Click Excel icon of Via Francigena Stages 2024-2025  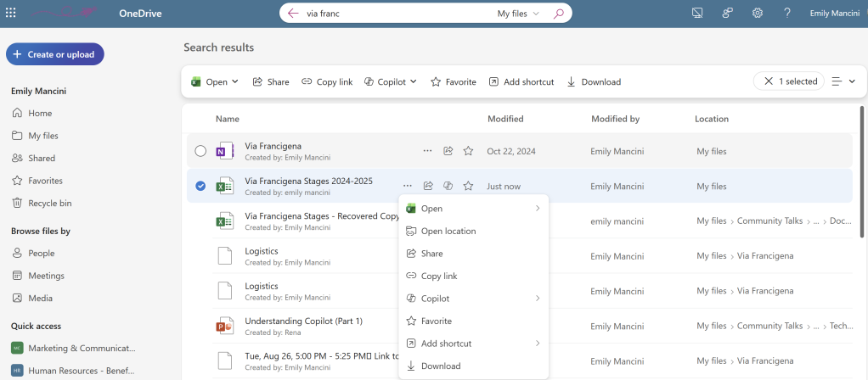click(224, 187)
